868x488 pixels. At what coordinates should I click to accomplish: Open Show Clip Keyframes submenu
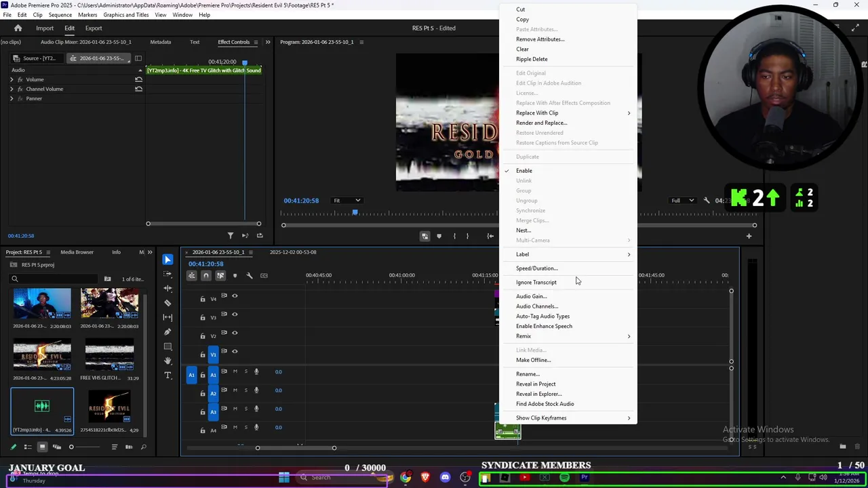click(568, 418)
